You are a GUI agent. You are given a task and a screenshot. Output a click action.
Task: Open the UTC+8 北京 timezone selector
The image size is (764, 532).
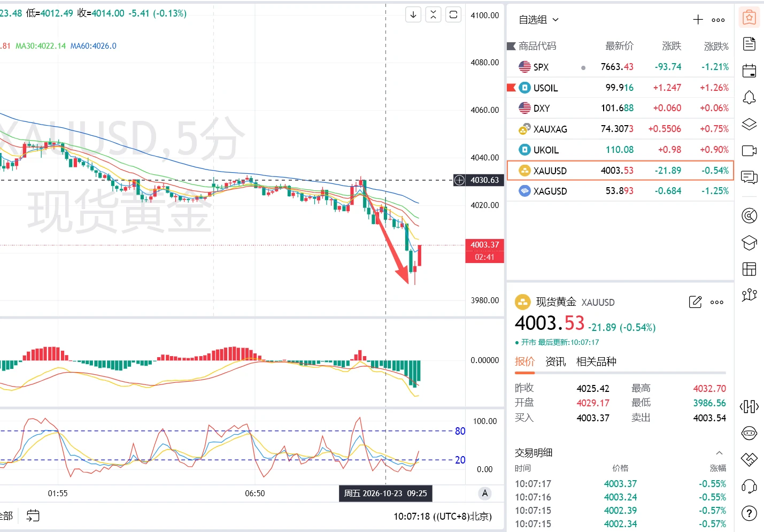pos(443,516)
